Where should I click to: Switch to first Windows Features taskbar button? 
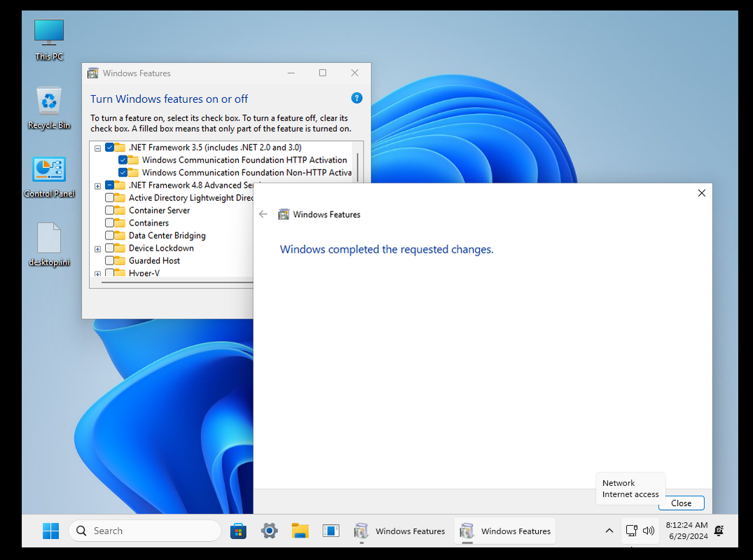pyautogui.click(x=399, y=531)
